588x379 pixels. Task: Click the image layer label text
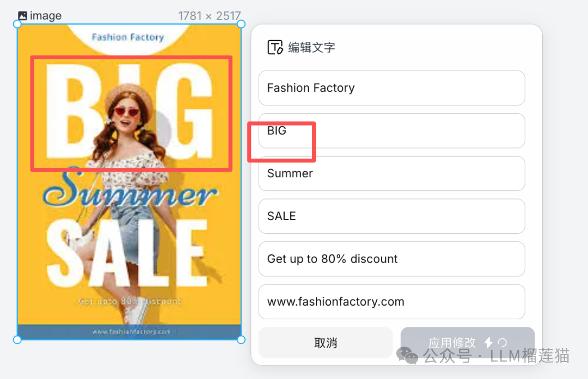tap(45, 16)
